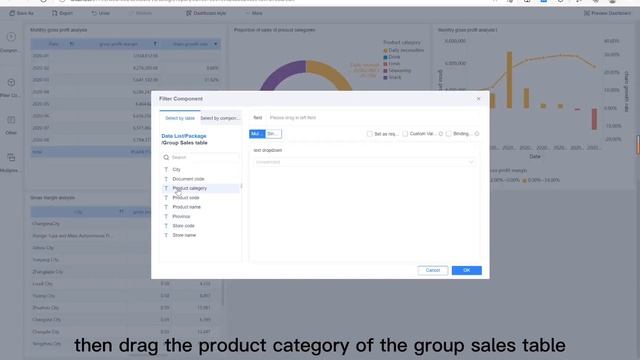
Task: Enable the Binding checkbox
Action: tap(449, 134)
